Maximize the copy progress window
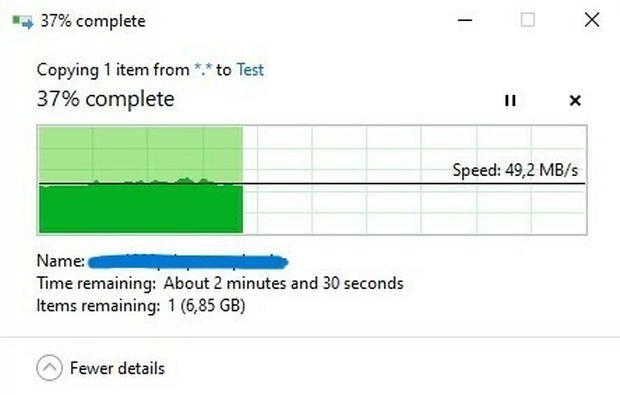The image size is (620, 395). coord(528,20)
